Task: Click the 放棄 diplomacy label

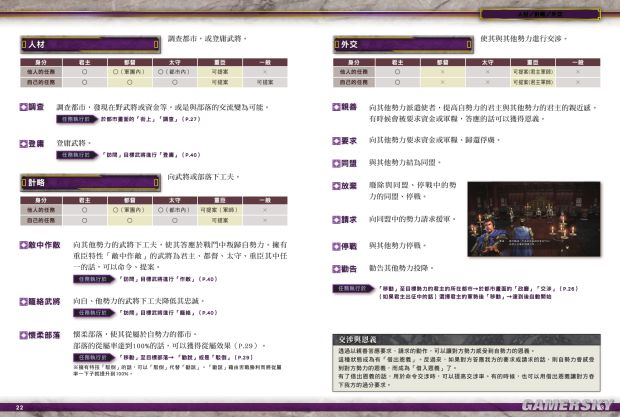Action: coord(349,185)
